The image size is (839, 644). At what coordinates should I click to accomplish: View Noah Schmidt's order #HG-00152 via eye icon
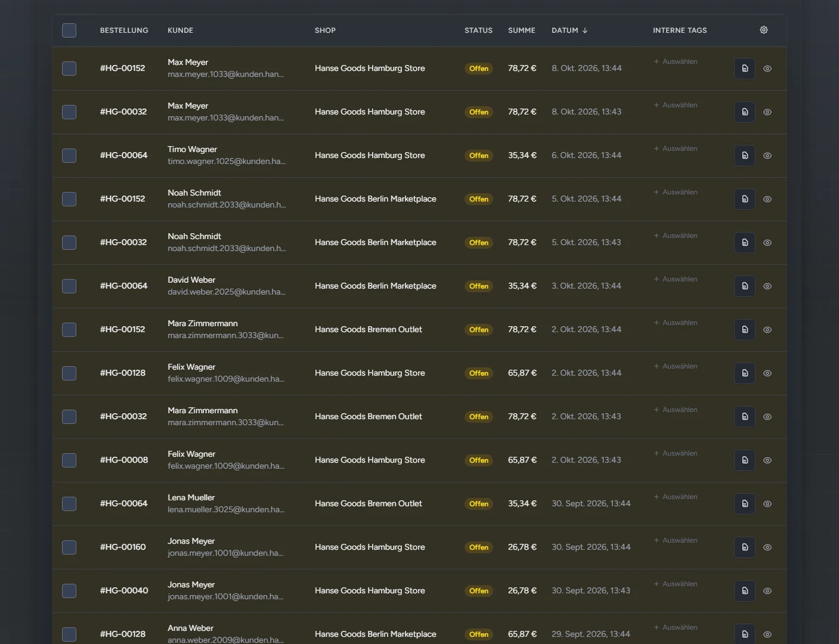(767, 199)
